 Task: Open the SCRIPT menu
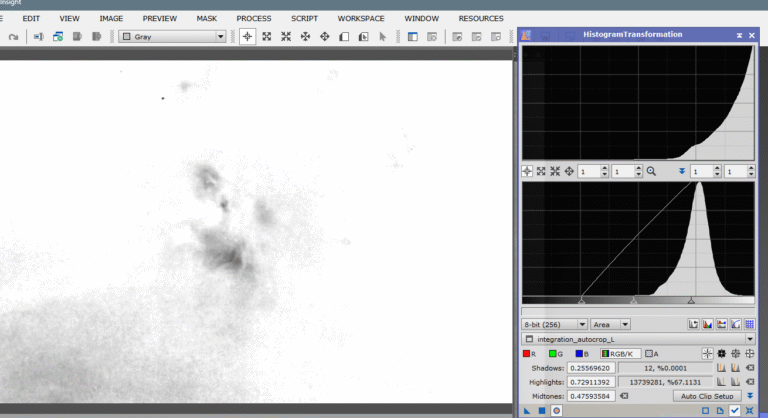304,18
